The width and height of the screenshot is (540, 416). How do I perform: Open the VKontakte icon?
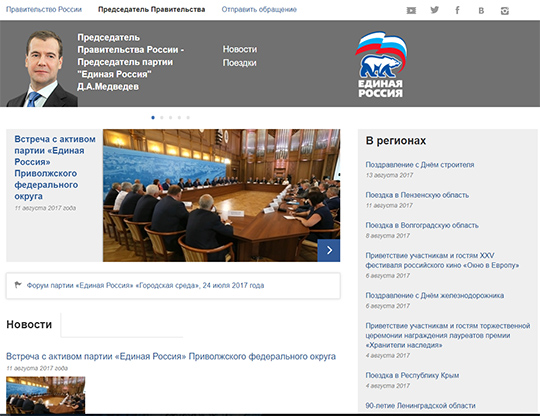pos(481,11)
